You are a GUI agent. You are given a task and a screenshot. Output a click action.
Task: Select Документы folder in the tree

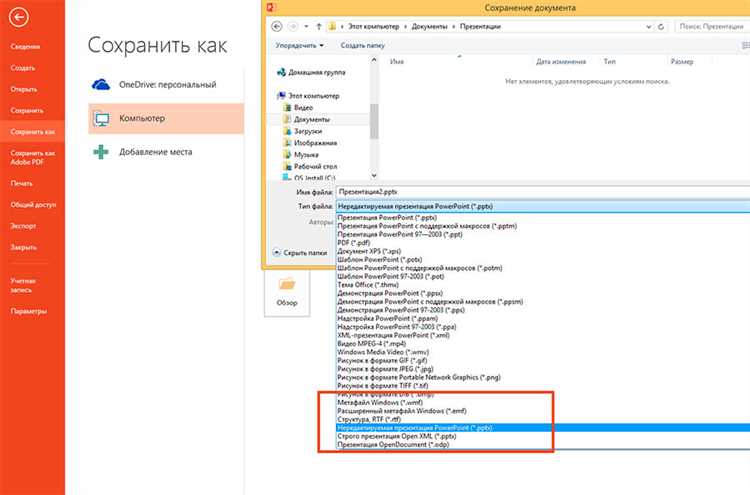[307, 119]
